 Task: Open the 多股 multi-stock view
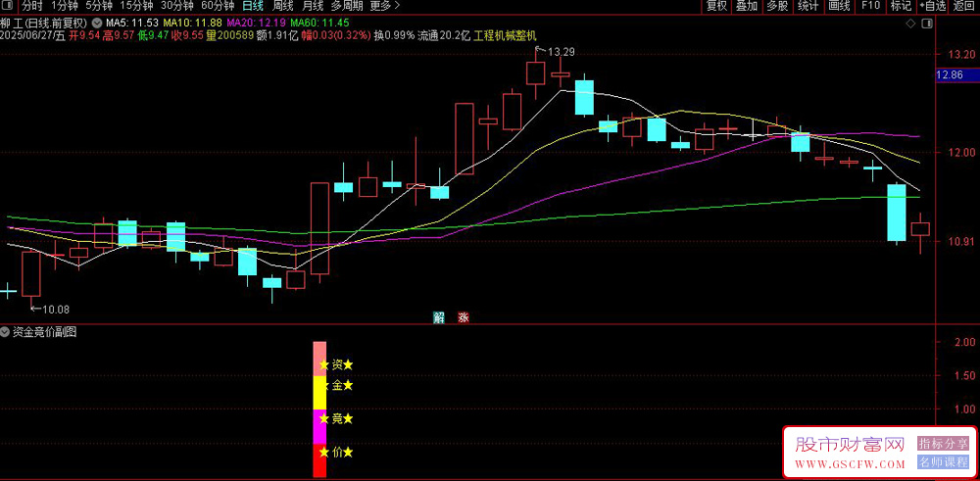click(x=777, y=6)
